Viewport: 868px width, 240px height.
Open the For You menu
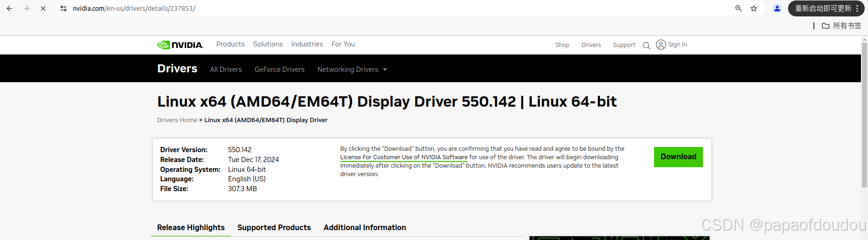tap(343, 44)
